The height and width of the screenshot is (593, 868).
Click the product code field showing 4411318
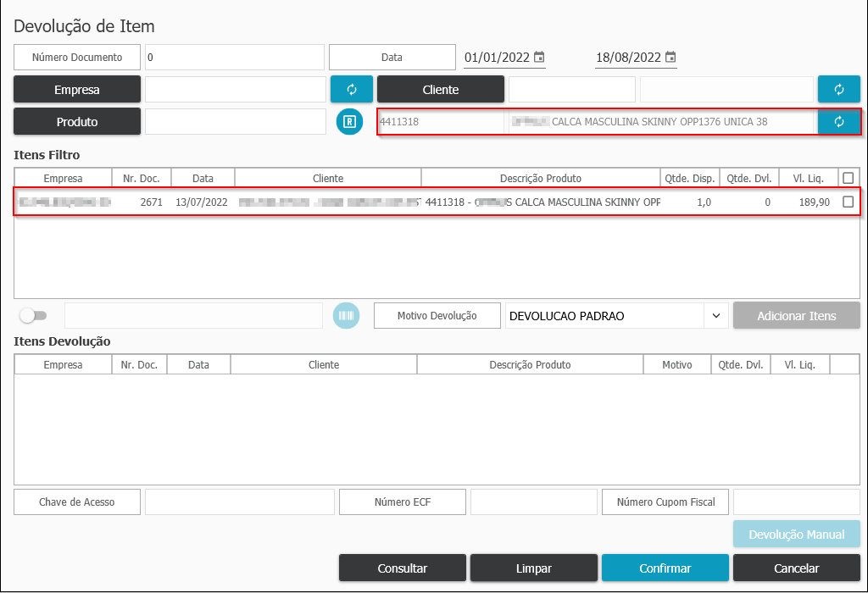(x=441, y=122)
